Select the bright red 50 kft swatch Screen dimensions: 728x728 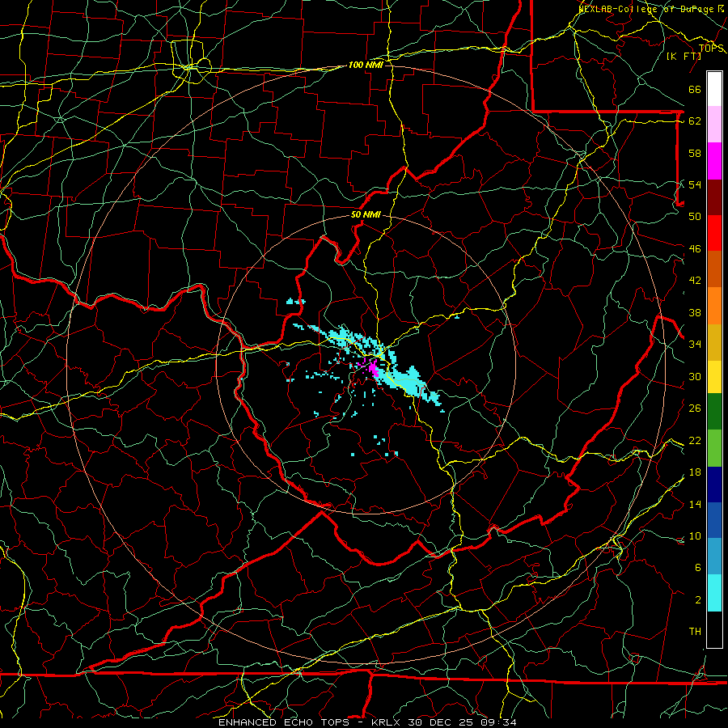pos(714,233)
